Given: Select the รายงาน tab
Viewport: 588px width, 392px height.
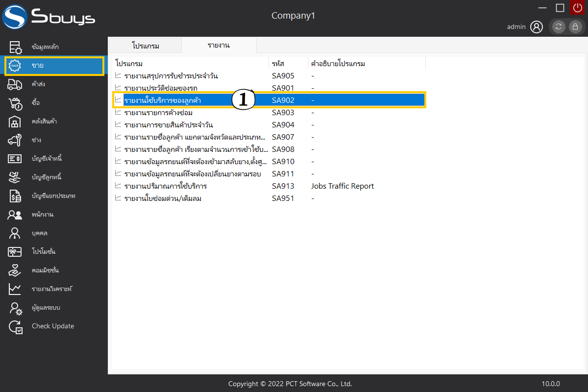Looking at the screenshot, I should point(219,46).
